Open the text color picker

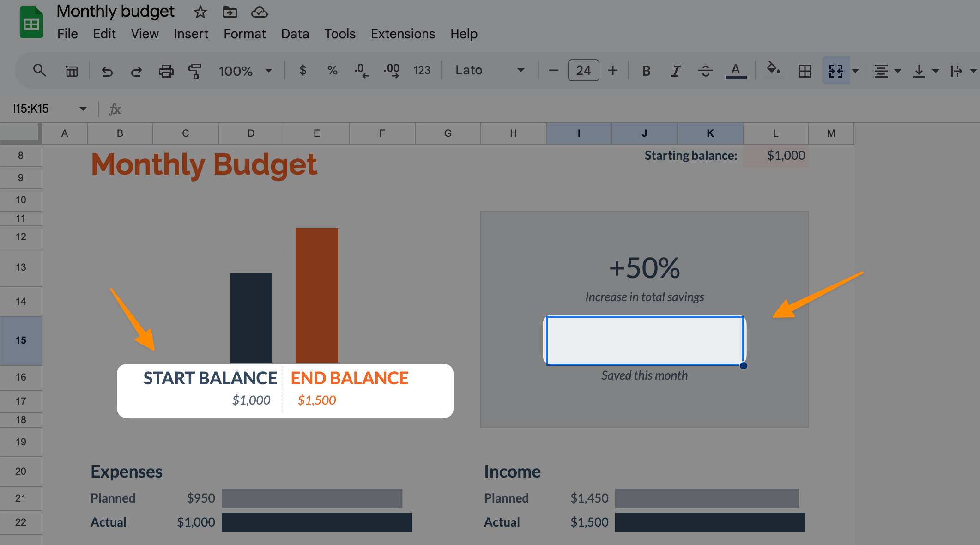click(x=736, y=71)
